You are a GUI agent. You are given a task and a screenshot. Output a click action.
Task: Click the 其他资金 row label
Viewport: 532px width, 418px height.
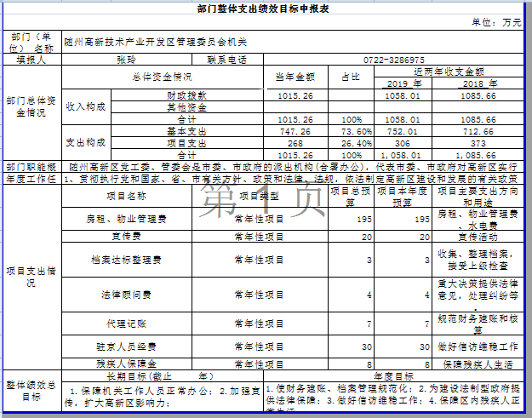tap(187, 107)
